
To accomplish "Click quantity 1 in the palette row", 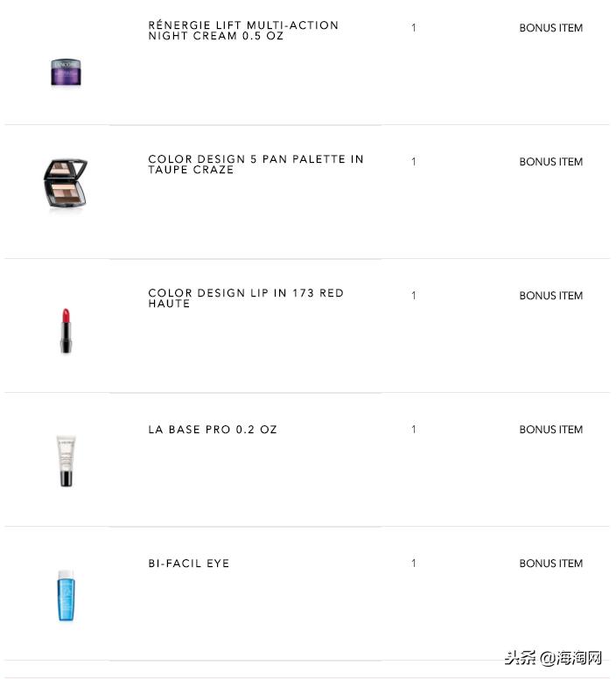I will 414,162.
